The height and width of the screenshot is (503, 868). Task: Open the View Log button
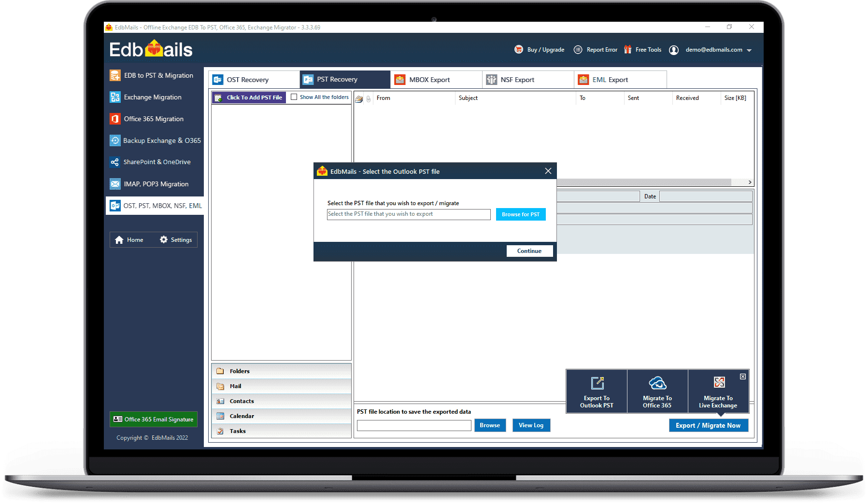(531, 425)
